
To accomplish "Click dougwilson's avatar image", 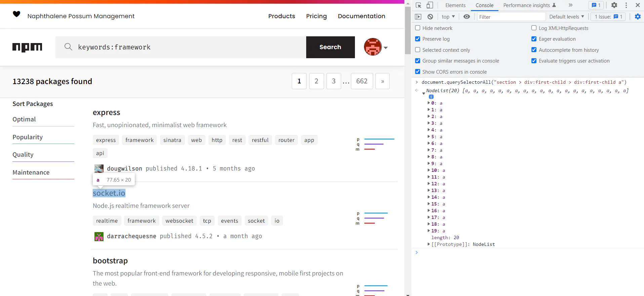I will [x=99, y=169].
